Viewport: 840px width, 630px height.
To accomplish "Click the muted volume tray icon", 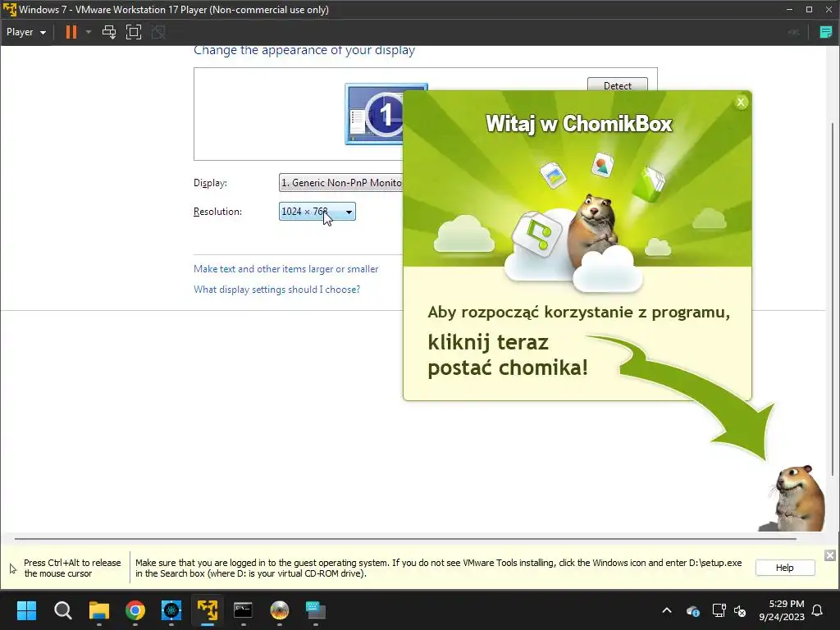I will coord(741,610).
